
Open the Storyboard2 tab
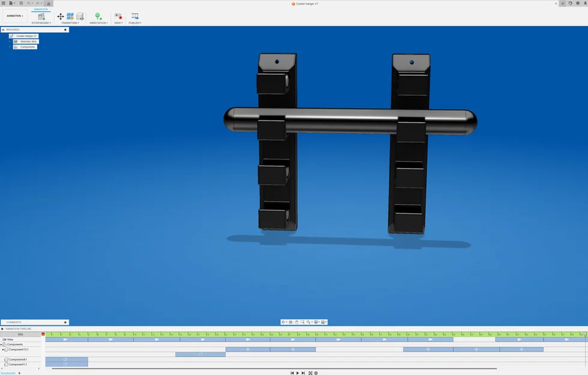(x=8, y=373)
